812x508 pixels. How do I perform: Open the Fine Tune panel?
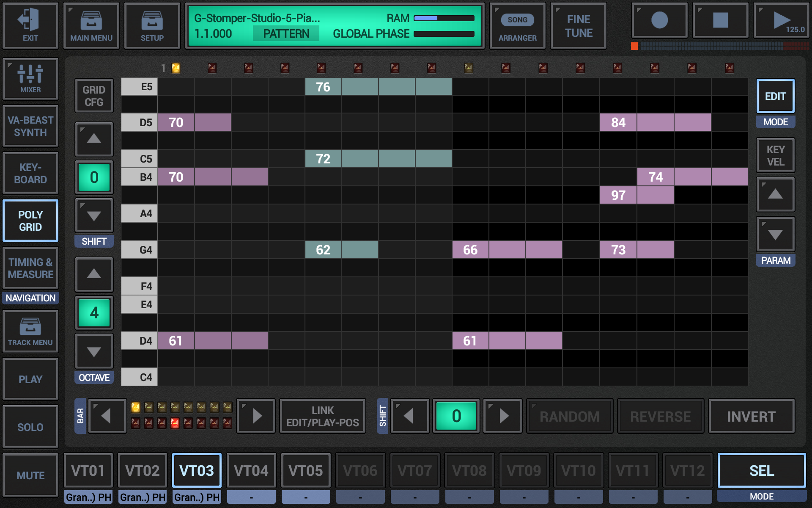578,25
